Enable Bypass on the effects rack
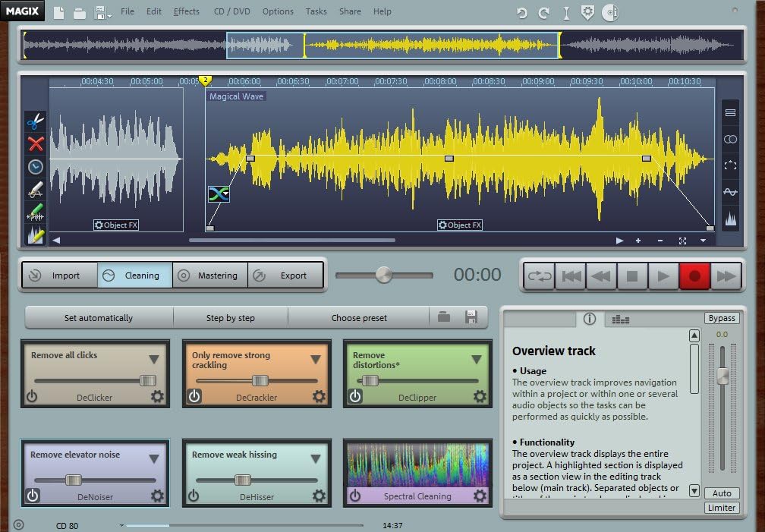Screen dimensions: 765x532 [721, 318]
